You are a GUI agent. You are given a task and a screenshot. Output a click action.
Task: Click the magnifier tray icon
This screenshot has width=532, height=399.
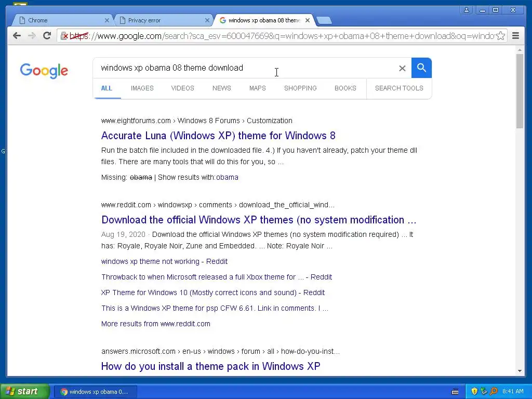click(494, 391)
